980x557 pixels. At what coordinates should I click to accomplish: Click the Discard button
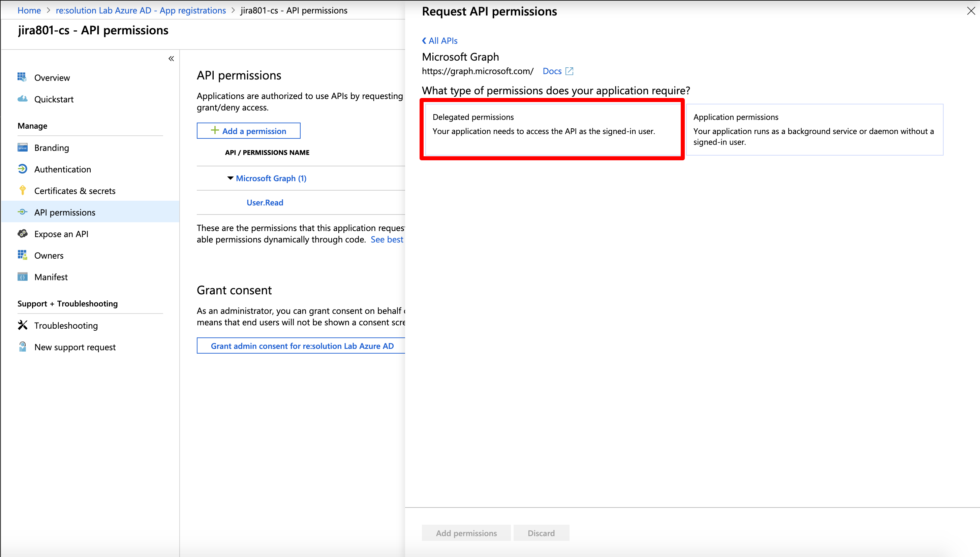point(541,533)
